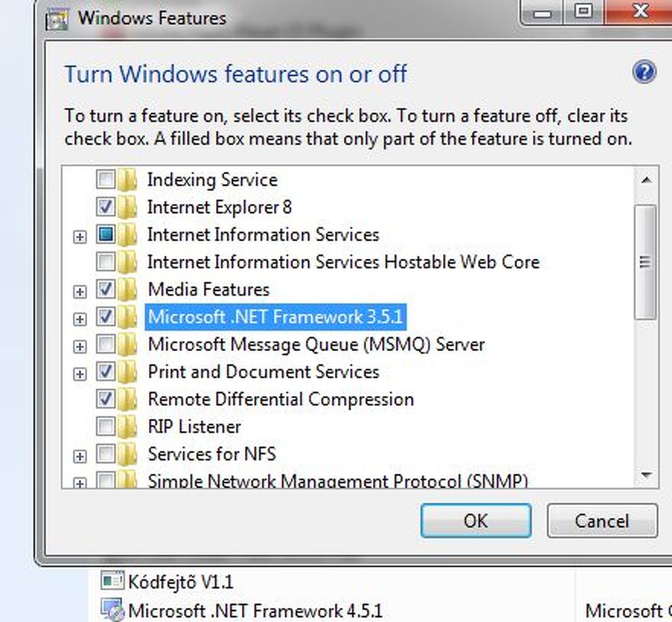The image size is (672, 622).
Task: Expand the Services for NFS node
Action: (x=80, y=456)
